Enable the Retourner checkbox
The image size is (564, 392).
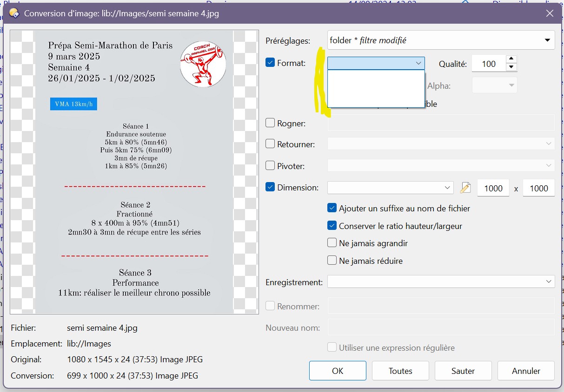[x=270, y=144]
